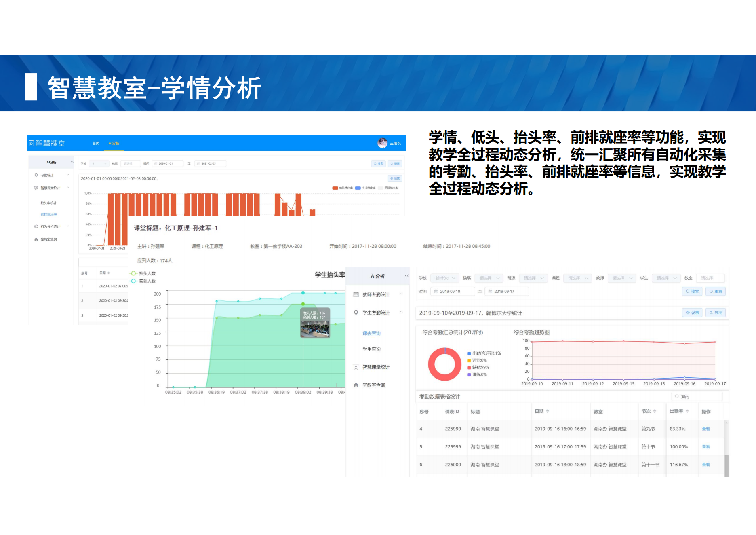Click the 王校长 user avatar
This screenshot has height=535, width=756.
coord(382,143)
